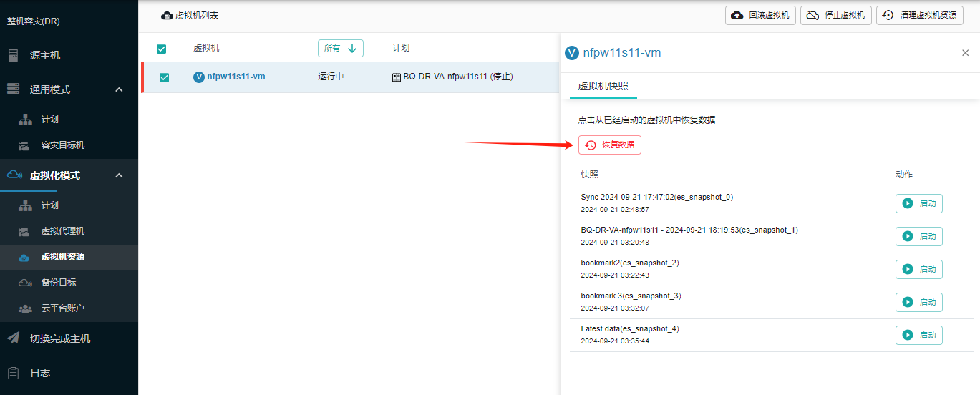Open 切换完成主机 paper plane icon
Image resolution: width=980 pixels, height=395 pixels.
pos(13,338)
